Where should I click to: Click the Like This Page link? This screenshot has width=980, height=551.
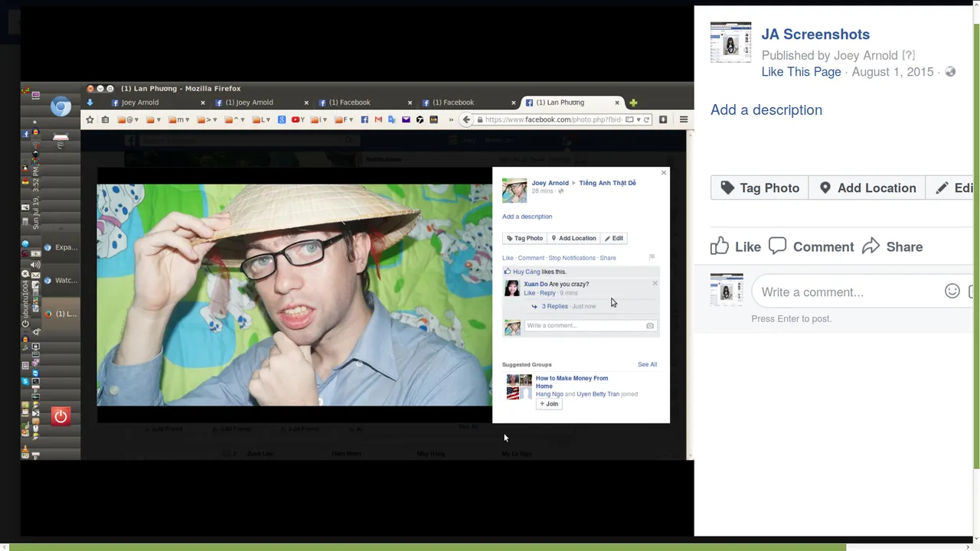pos(801,72)
